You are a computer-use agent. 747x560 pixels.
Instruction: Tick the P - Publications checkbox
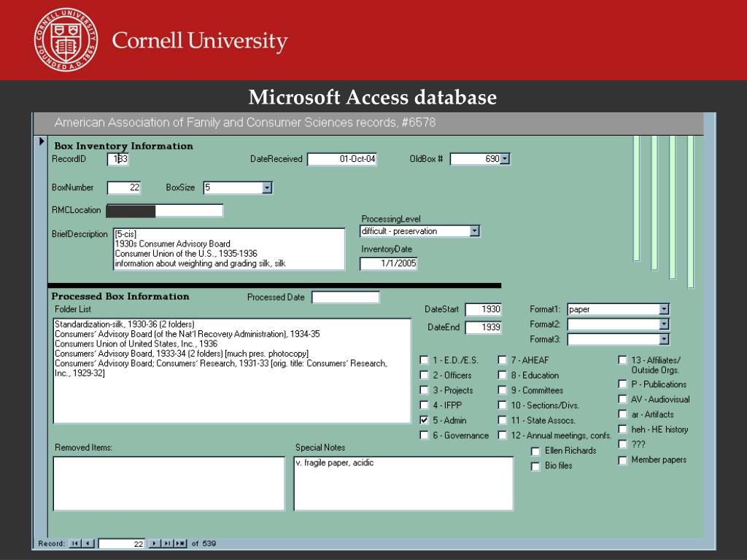[x=622, y=384]
